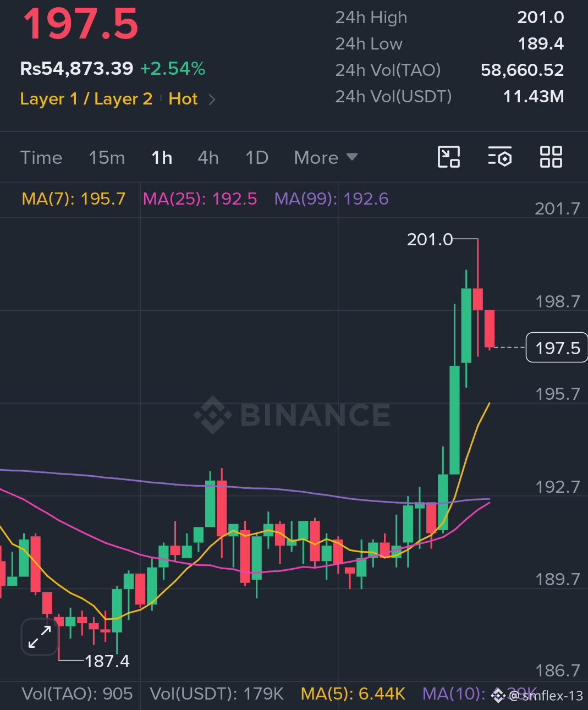Screen dimensions: 588x710
Task: Tap the large 197.5 last price
Action: [80, 24]
